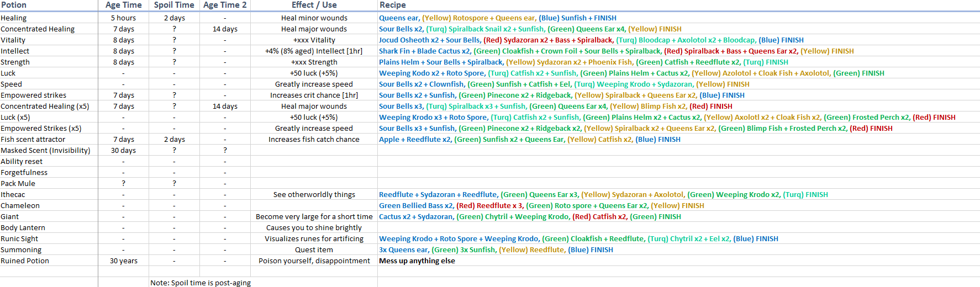Click the "See otherworldly things" effect cell
Viewport: 980px width, 287px height.
[x=314, y=194]
